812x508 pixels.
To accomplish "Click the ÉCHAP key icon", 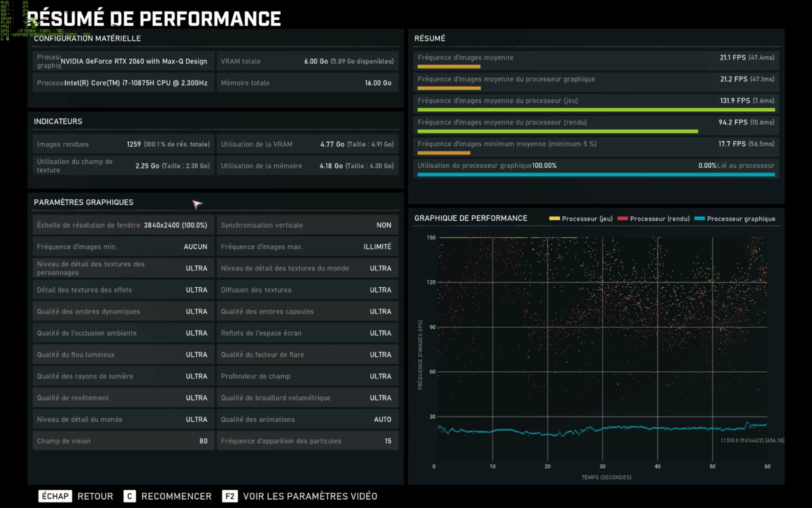I will [55, 496].
